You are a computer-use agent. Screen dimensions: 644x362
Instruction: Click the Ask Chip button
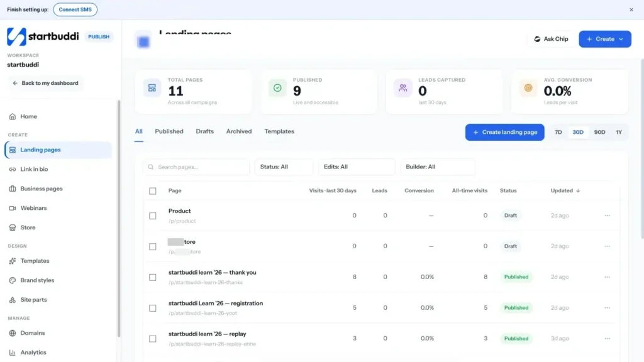tap(551, 39)
